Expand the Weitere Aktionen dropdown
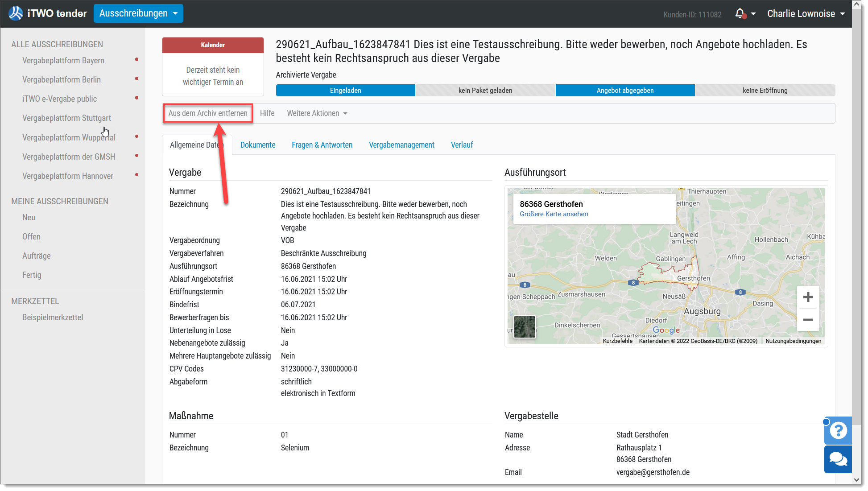The height and width of the screenshot is (491, 868). (x=317, y=113)
